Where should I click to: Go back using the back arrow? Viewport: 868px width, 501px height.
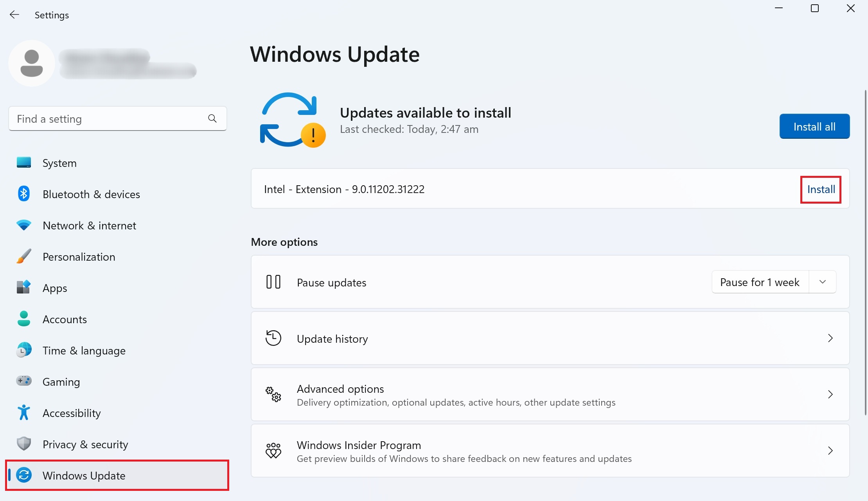point(14,14)
